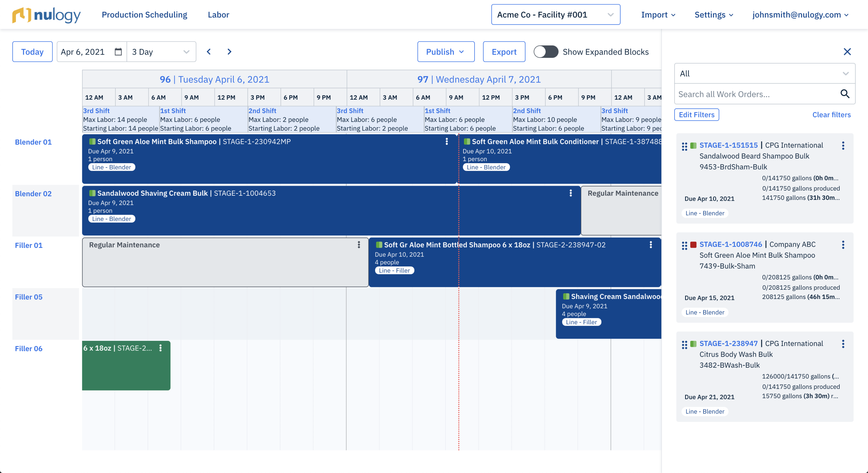Screen dimensions: 868x473
Task: Open the Labor navigation tab
Action: tap(218, 15)
